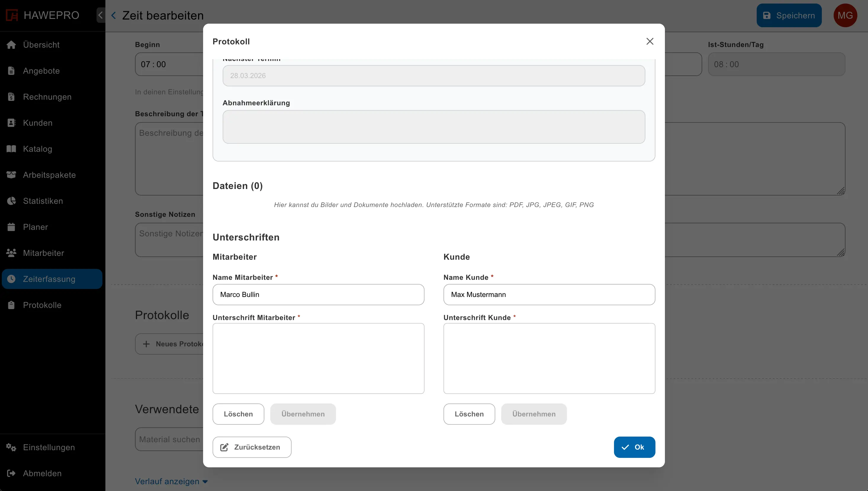Screen dimensions: 868x491
Task: Click inside the Unterschrift Kunde signature pad
Action: click(x=549, y=358)
